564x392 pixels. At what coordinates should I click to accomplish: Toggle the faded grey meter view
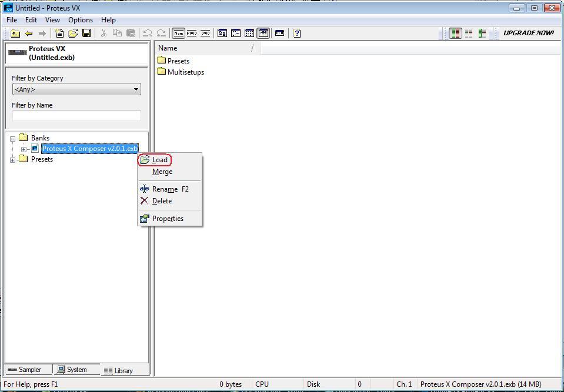coord(469,33)
